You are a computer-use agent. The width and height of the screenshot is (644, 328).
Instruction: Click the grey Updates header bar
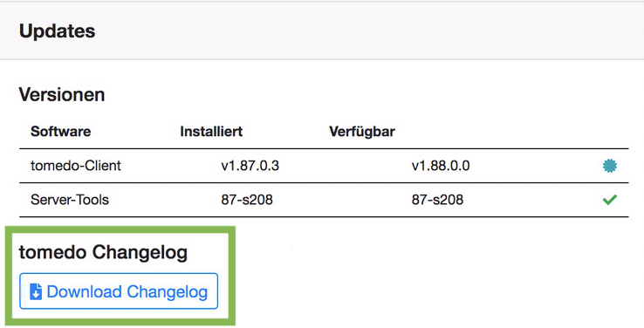point(322,31)
